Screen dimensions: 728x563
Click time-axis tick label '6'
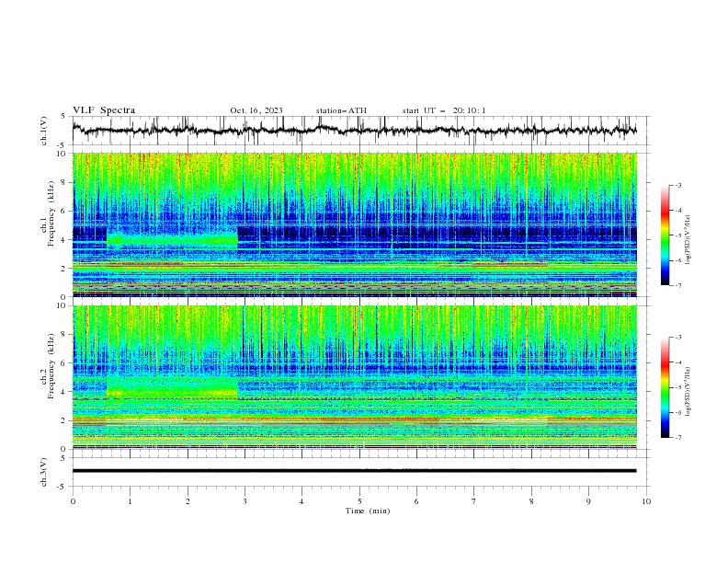(416, 501)
